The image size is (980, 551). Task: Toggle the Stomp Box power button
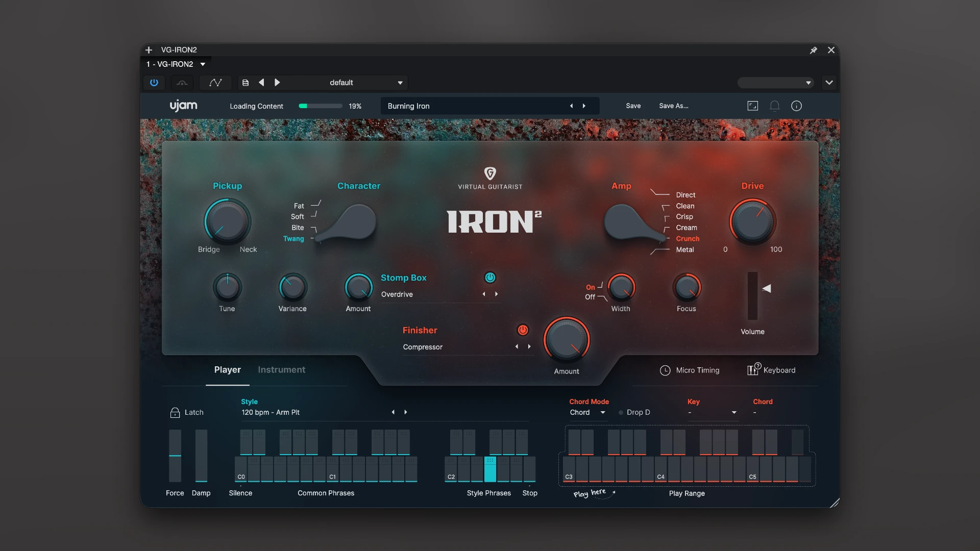[x=490, y=278]
